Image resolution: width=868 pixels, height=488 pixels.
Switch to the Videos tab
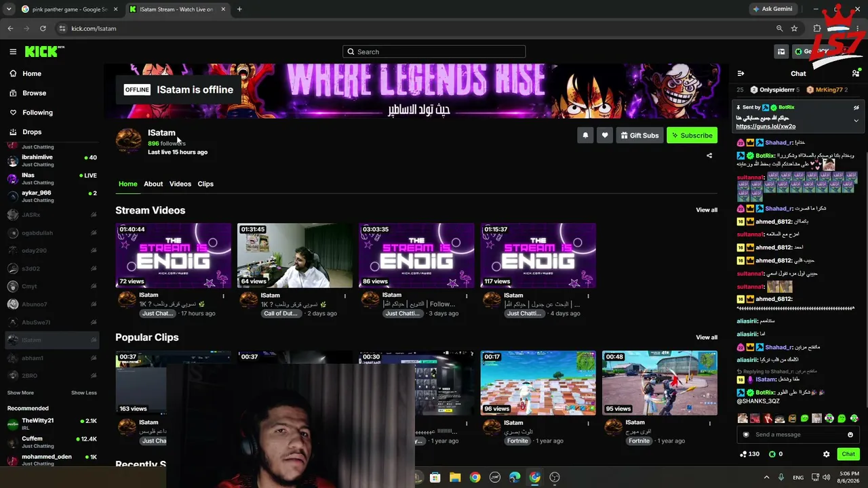coord(180,184)
